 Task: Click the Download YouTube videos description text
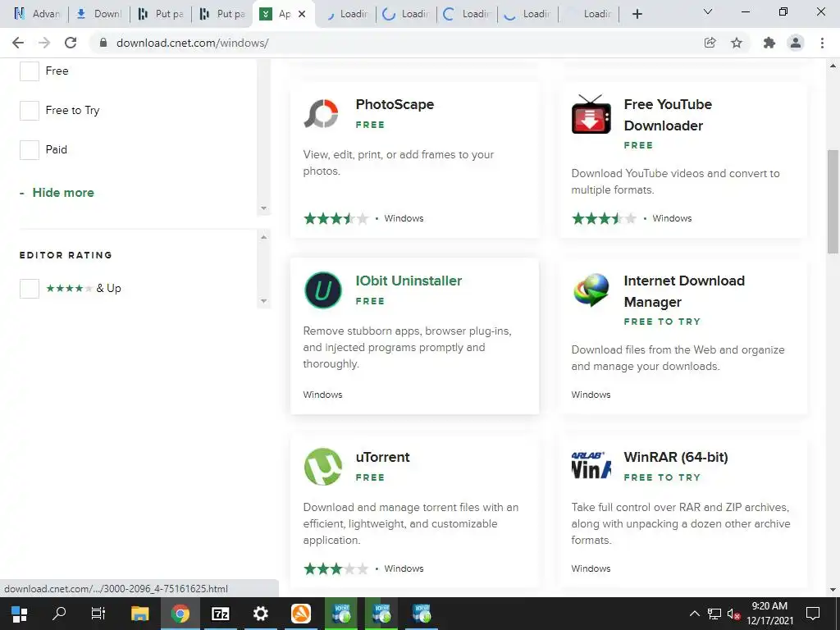pos(676,181)
